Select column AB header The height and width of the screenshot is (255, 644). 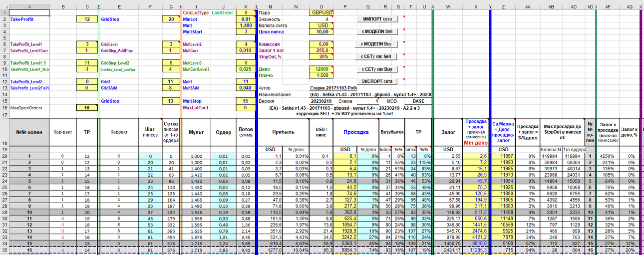551,6
